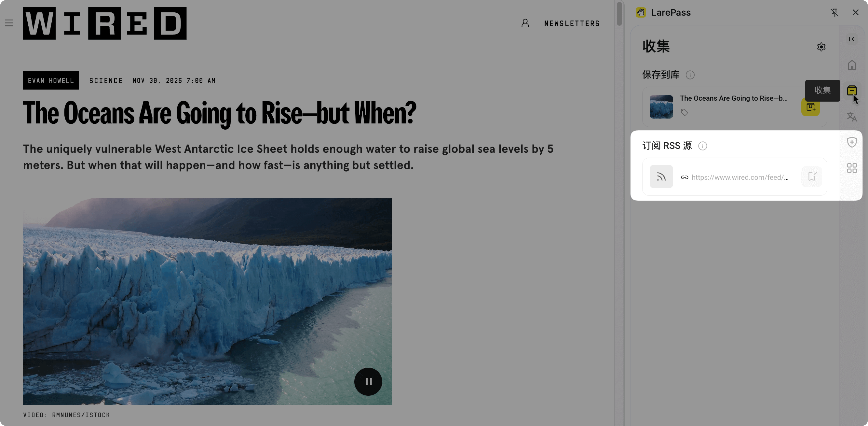The height and width of the screenshot is (426, 868).
Task: Select the Collect sidebar icon
Action: pos(851,91)
